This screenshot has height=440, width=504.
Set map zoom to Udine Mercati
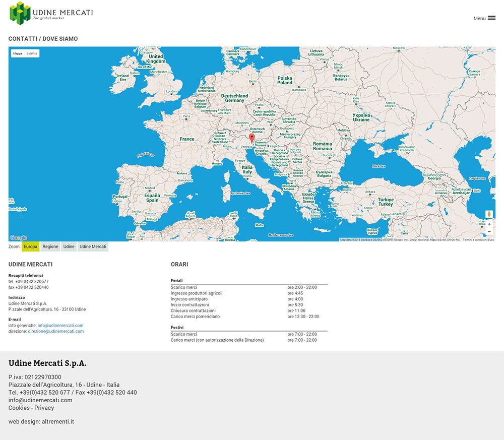coord(93,247)
